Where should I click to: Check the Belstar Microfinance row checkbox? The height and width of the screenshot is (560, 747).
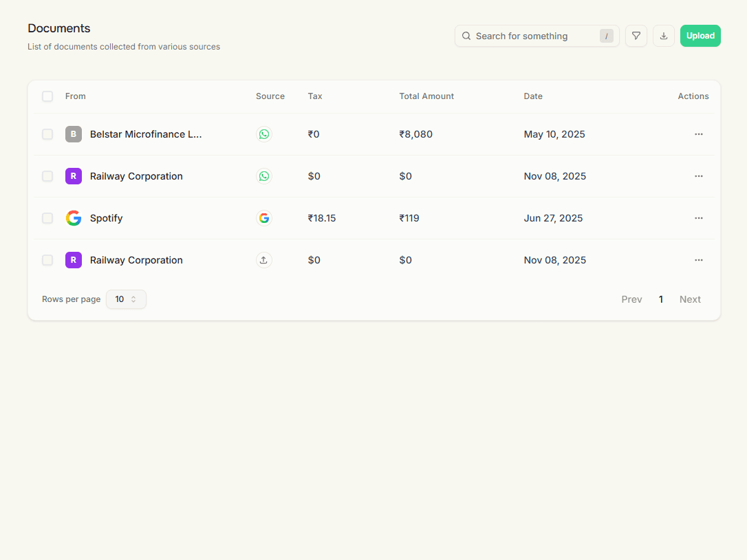47,134
